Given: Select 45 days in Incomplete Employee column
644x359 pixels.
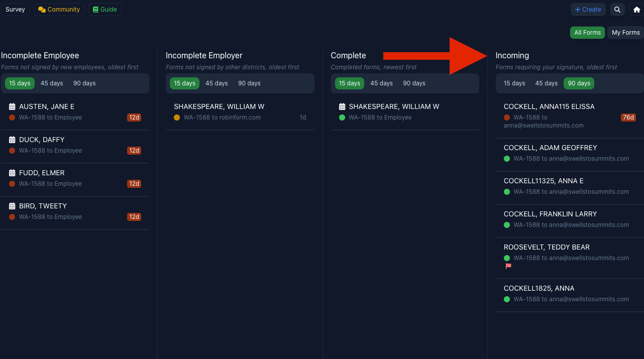Looking at the screenshot, I should click(52, 83).
